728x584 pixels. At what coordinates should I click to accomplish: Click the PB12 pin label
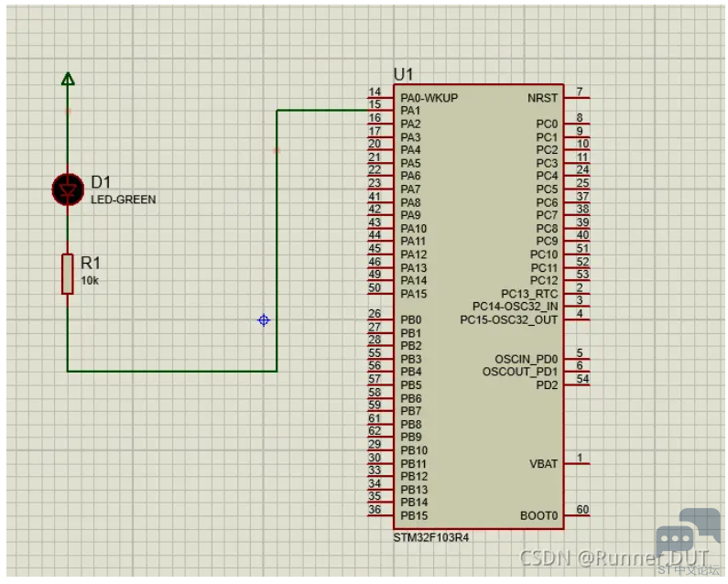point(414,477)
